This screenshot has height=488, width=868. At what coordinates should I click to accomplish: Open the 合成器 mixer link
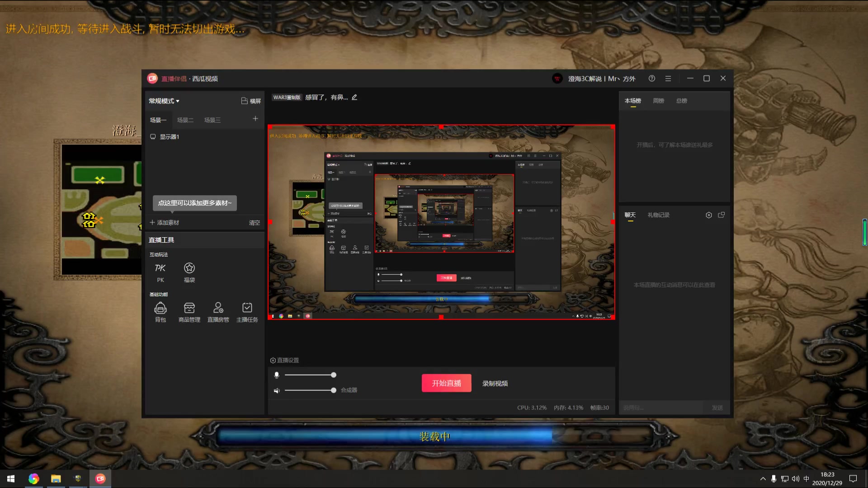coord(349,390)
